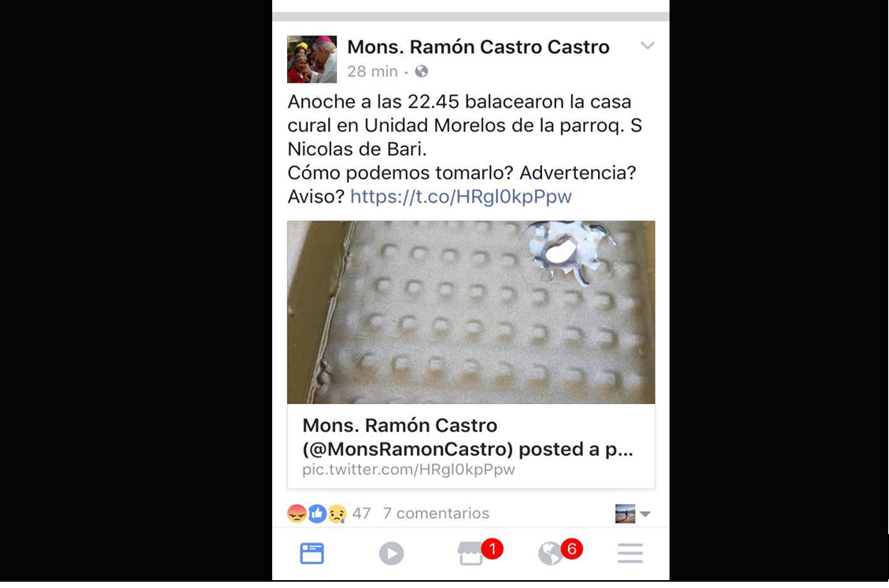Click the angry reaction emoji

[x=297, y=514]
